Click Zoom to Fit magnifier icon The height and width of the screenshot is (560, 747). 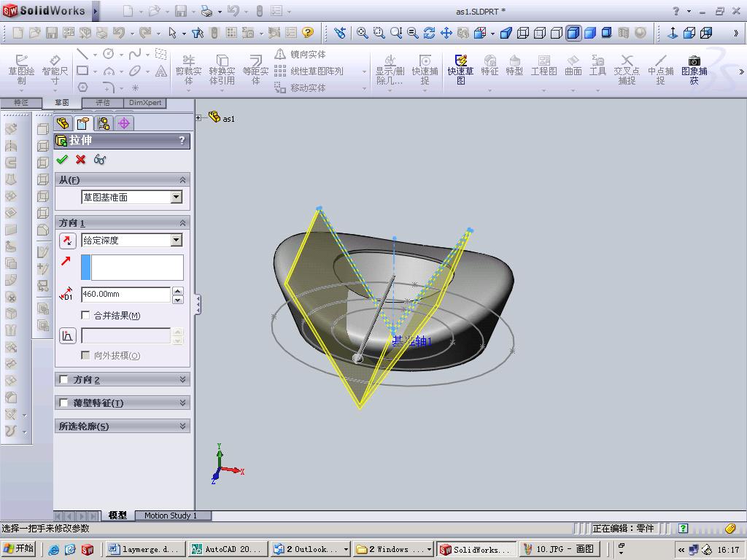coord(362,32)
